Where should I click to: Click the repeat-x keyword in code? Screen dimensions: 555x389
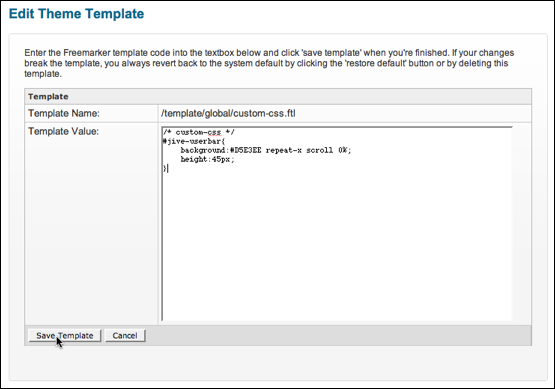pyautogui.click(x=284, y=150)
